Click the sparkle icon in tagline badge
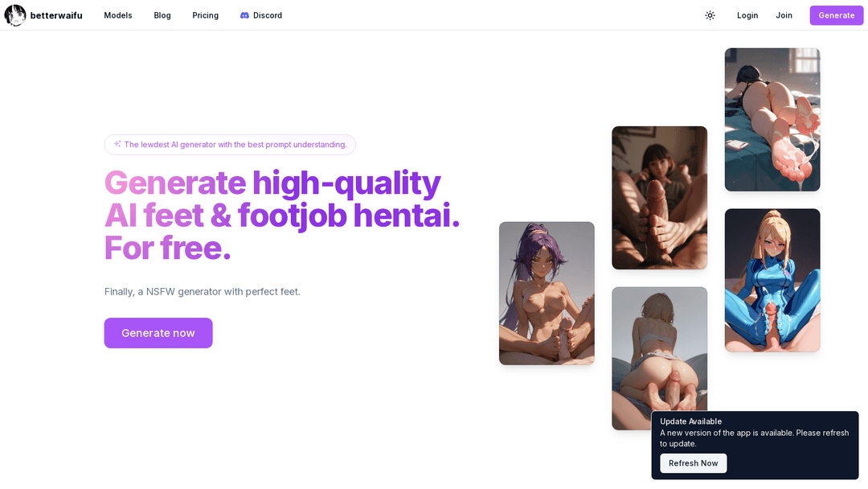 [x=117, y=144]
